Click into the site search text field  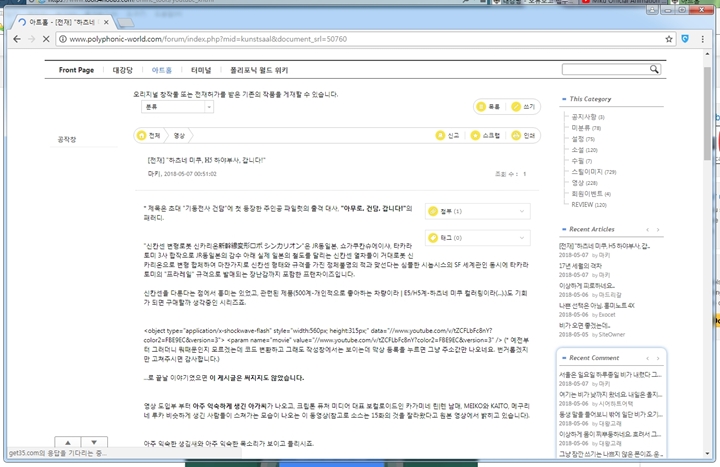604,70
